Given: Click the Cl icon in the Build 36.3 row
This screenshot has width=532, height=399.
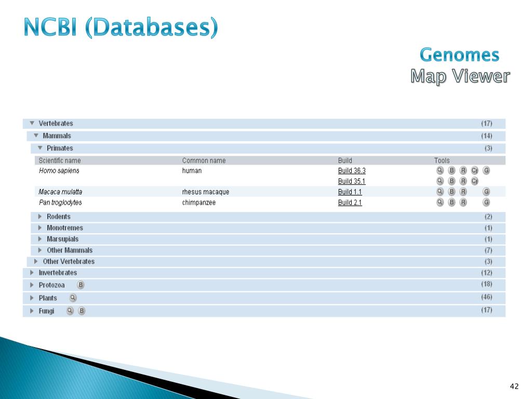Looking at the screenshot, I should 475,170.
